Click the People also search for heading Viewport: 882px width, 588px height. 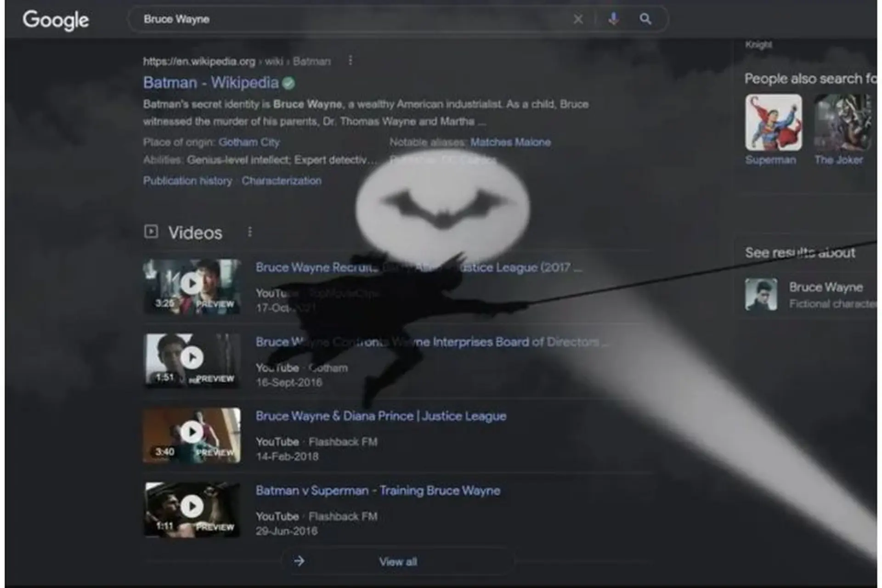pos(810,79)
